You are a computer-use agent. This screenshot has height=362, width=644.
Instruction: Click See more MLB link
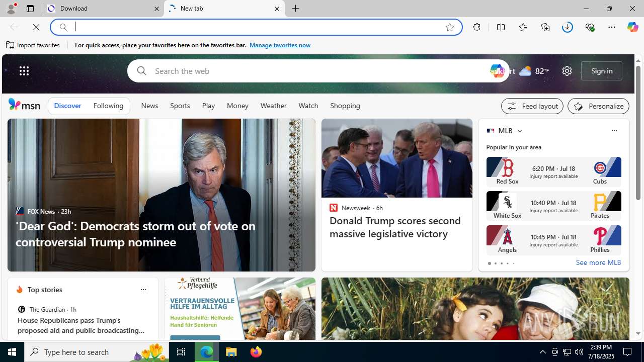pyautogui.click(x=598, y=263)
